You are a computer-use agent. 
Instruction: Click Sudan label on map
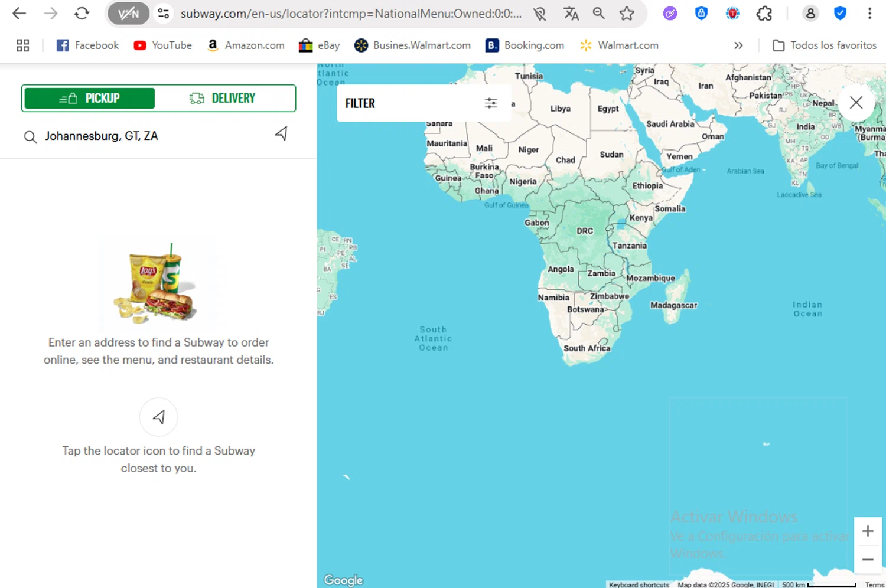pyautogui.click(x=611, y=155)
